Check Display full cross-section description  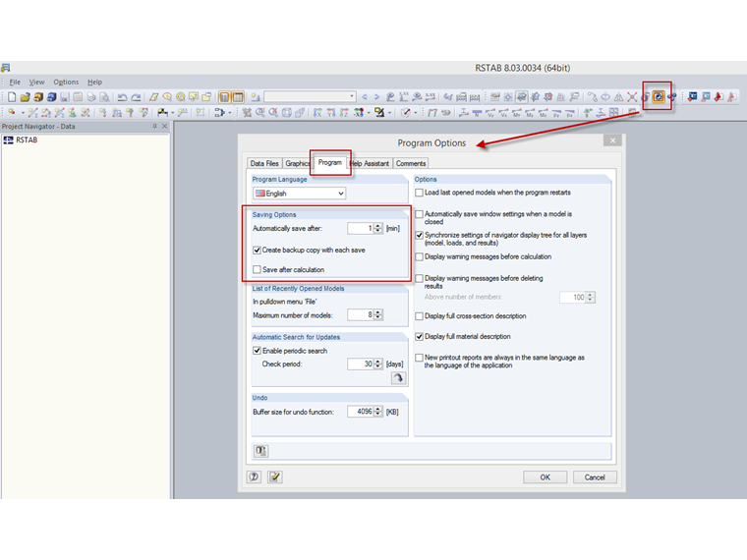(420, 316)
